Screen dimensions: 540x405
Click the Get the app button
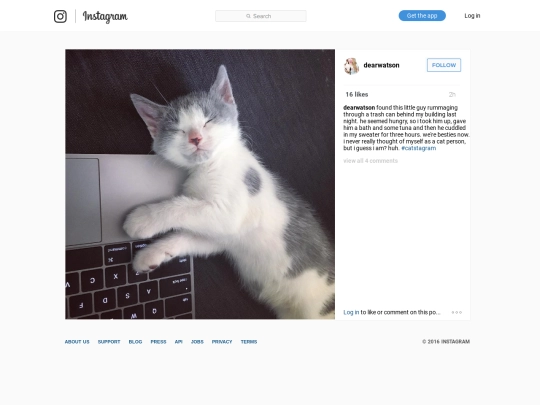tap(422, 15)
